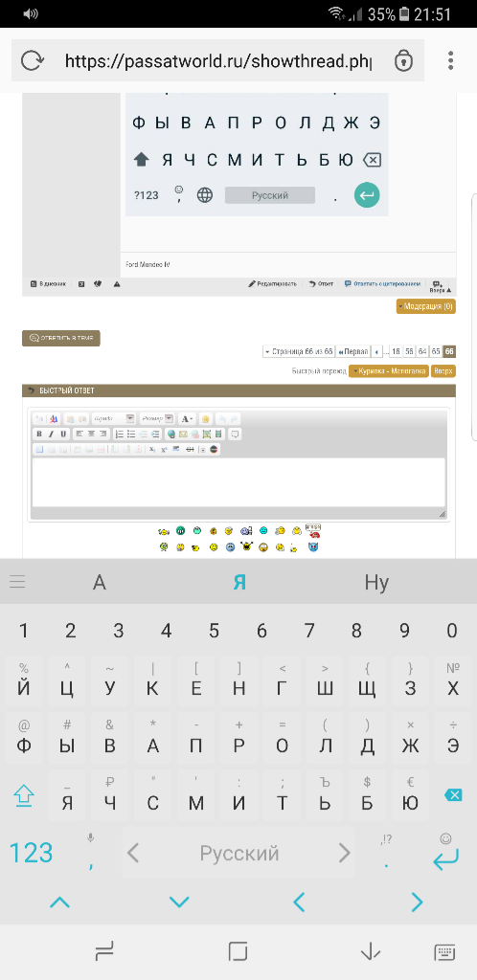Toggle italic formatting in quick reply editor

[52, 434]
